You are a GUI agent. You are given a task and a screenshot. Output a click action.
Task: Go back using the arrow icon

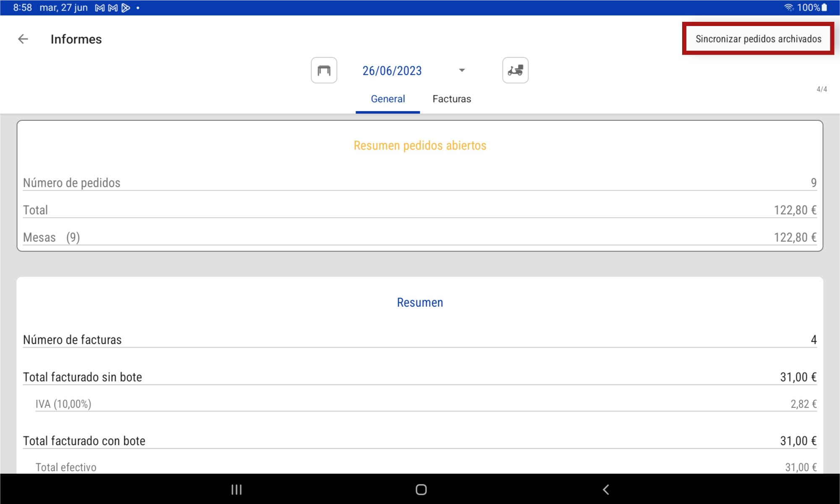[x=23, y=39]
